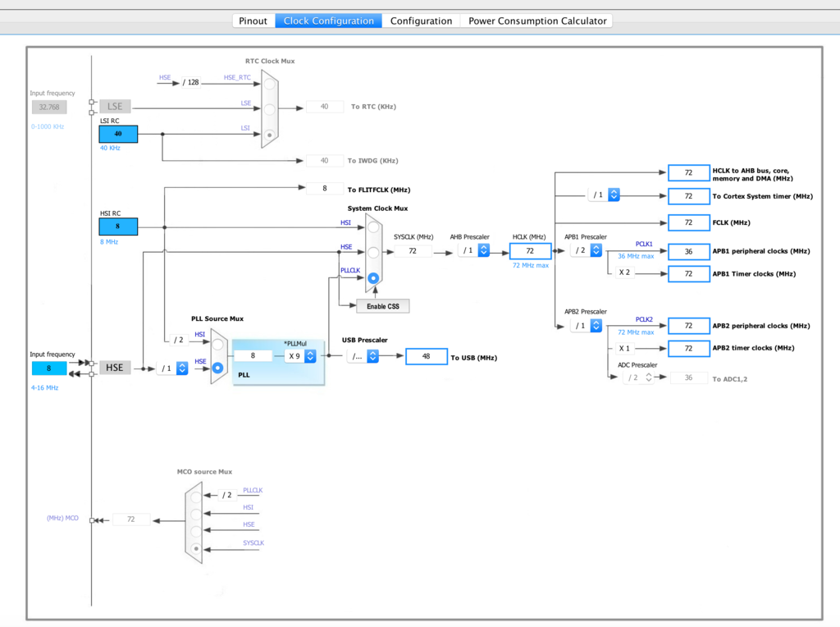Click the SYSCLK (MHz) value field
The width and height of the screenshot is (840, 627).
pos(413,251)
